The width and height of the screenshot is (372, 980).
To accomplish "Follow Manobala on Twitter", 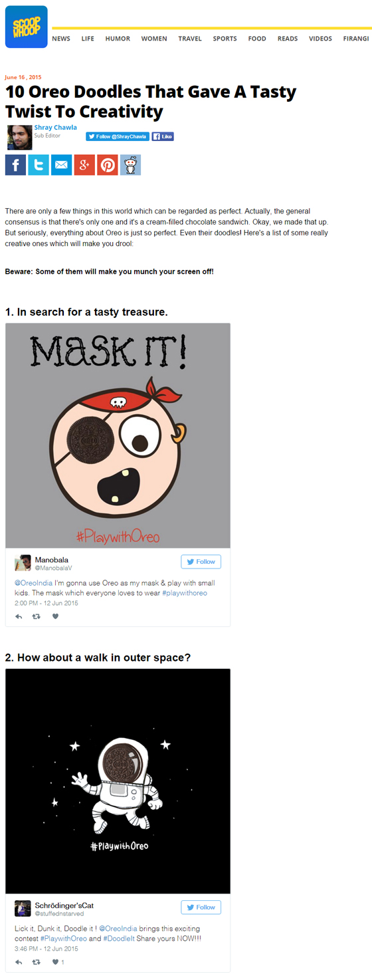I will [x=201, y=562].
